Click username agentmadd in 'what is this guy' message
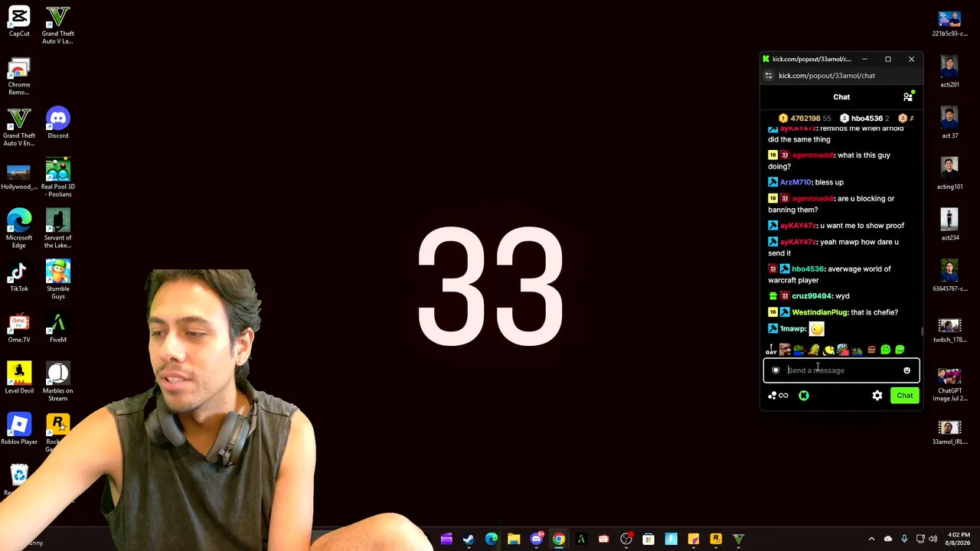The height and width of the screenshot is (551, 980). tap(812, 155)
